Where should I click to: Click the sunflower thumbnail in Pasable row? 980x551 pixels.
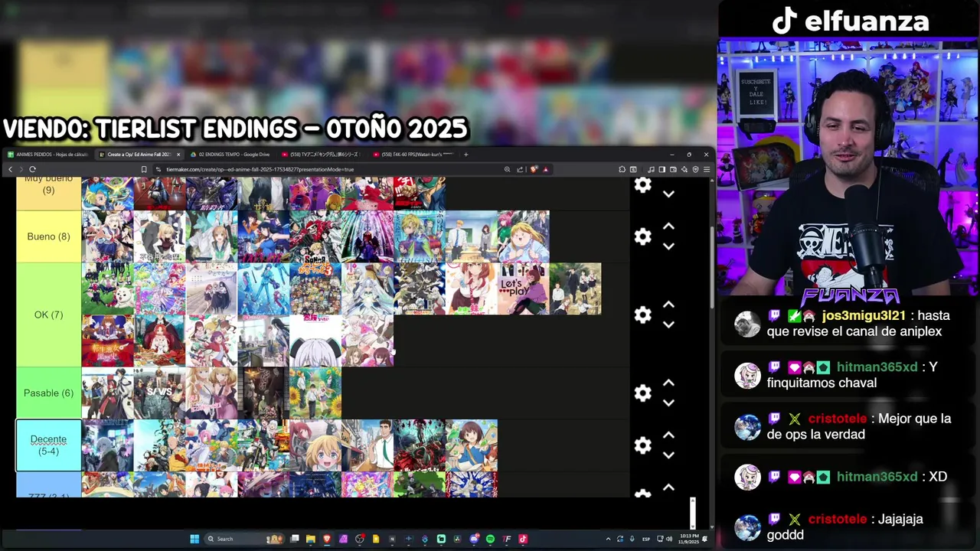(315, 393)
